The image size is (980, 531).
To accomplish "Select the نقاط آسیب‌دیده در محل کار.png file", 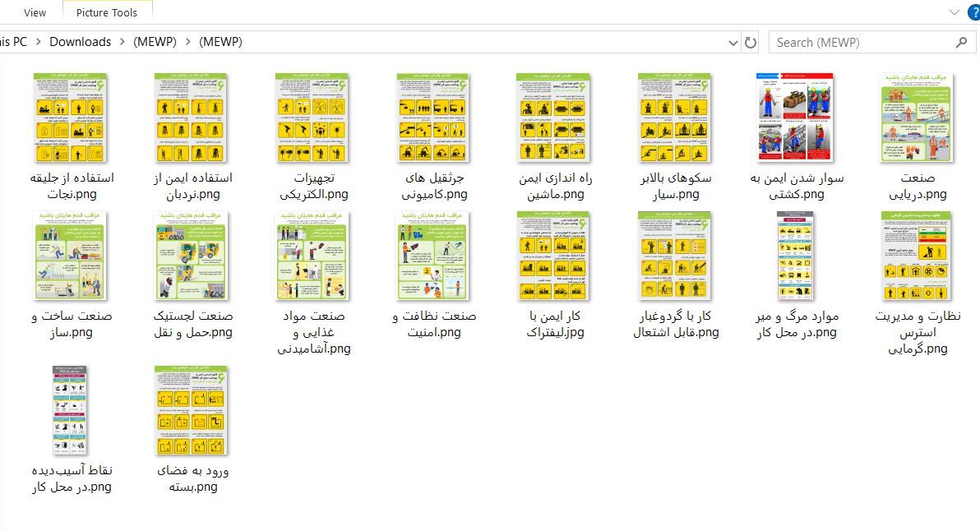I will [x=70, y=411].
